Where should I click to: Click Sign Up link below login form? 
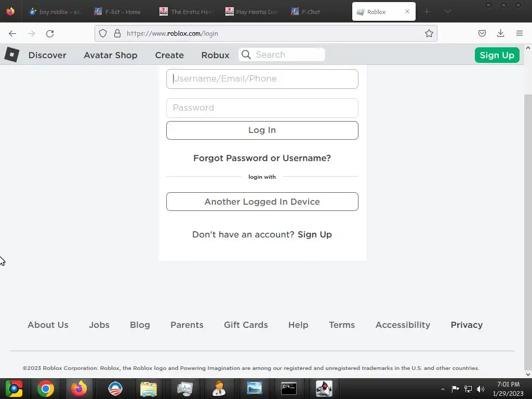click(314, 234)
